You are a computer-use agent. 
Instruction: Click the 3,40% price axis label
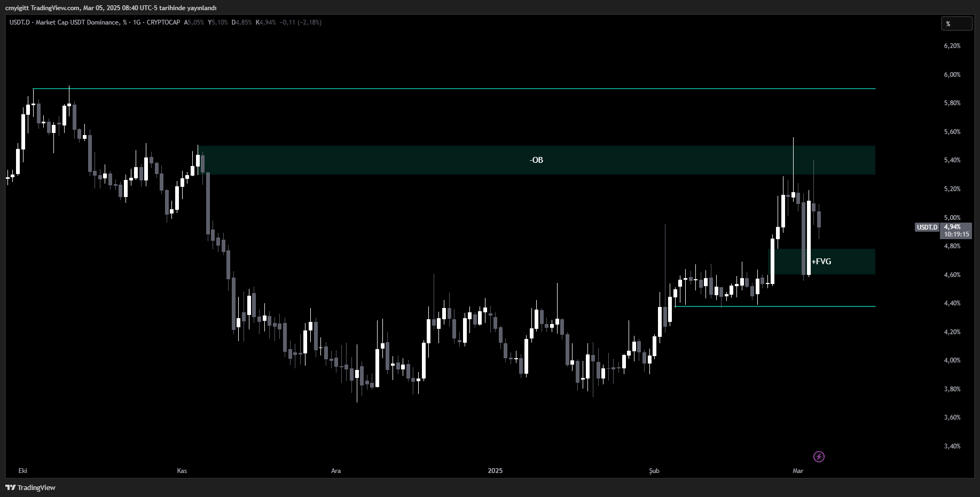click(952, 446)
